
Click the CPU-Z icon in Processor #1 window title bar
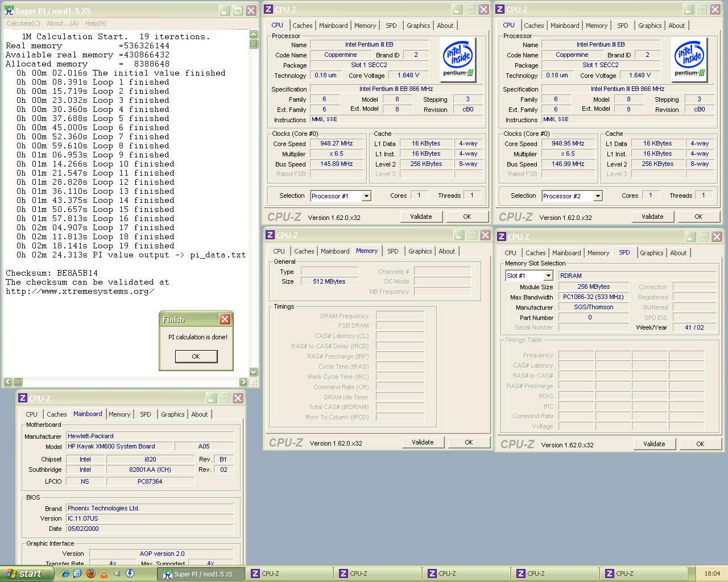(268, 9)
